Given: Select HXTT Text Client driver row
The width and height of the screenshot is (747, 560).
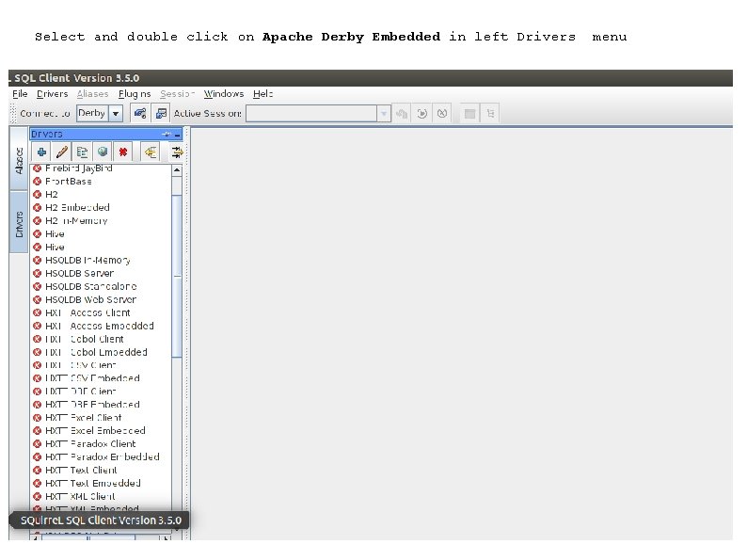Looking at the screenshot, I should coord(101,470).
